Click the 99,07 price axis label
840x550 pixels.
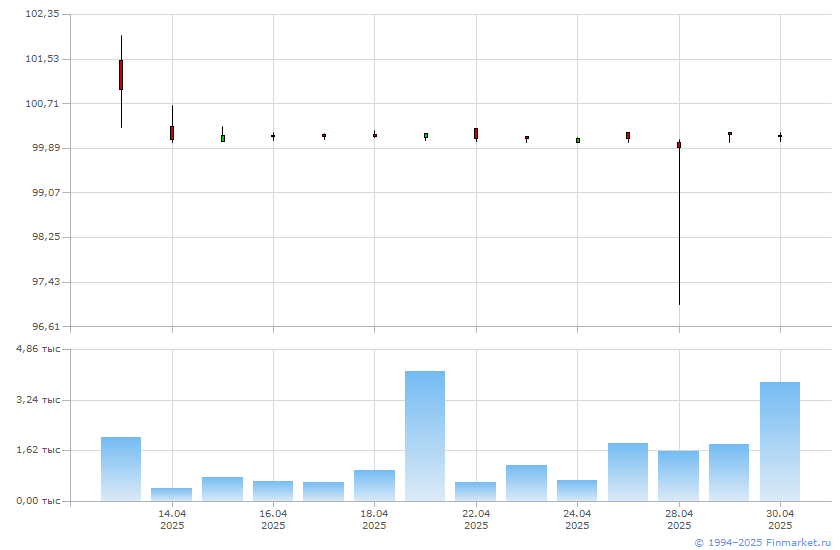[x=46, y=192]
